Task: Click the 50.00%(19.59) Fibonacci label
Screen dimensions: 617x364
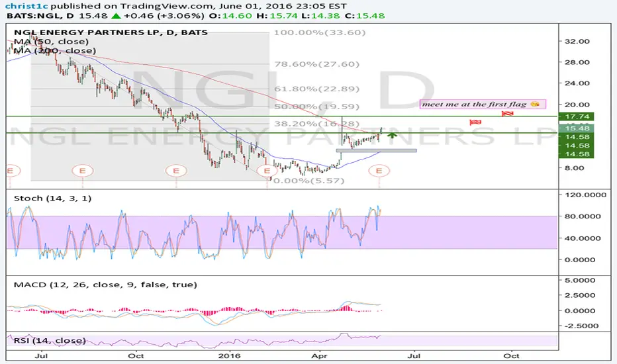Action: point(316,107)
